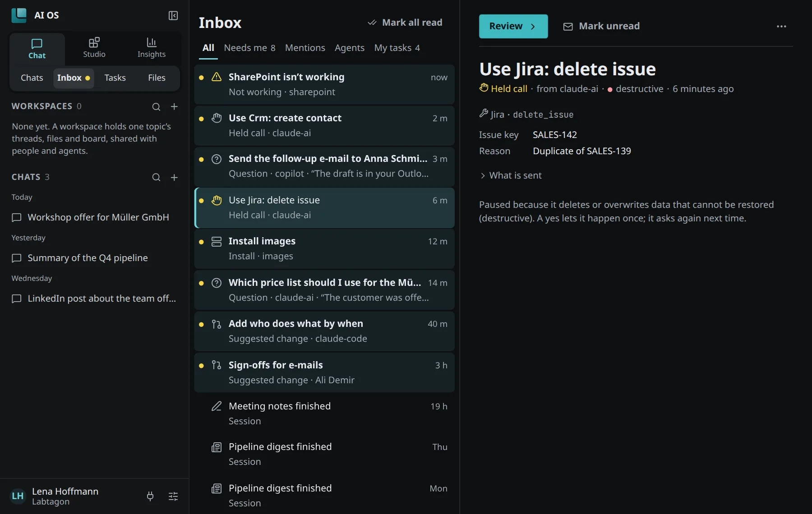812x514 pixels.
Task: Expand the What is sent section
Action: pyautogui.click(x=511, y=175)
